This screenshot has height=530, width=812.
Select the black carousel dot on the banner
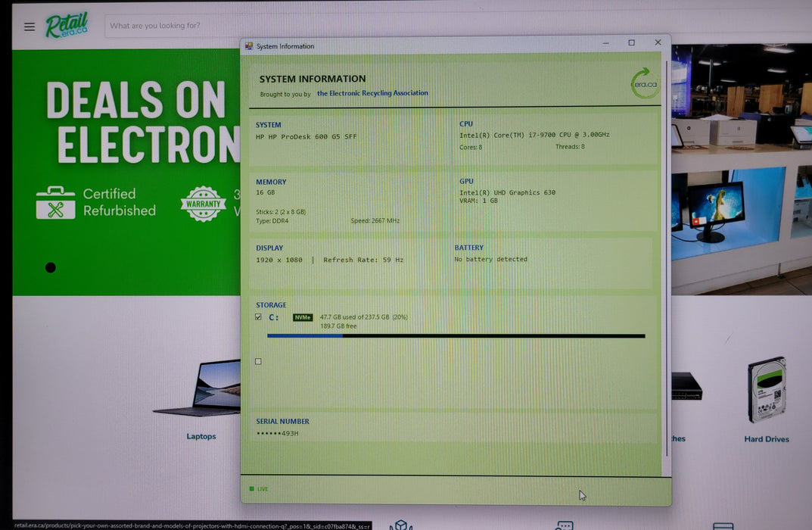[50, 267]
